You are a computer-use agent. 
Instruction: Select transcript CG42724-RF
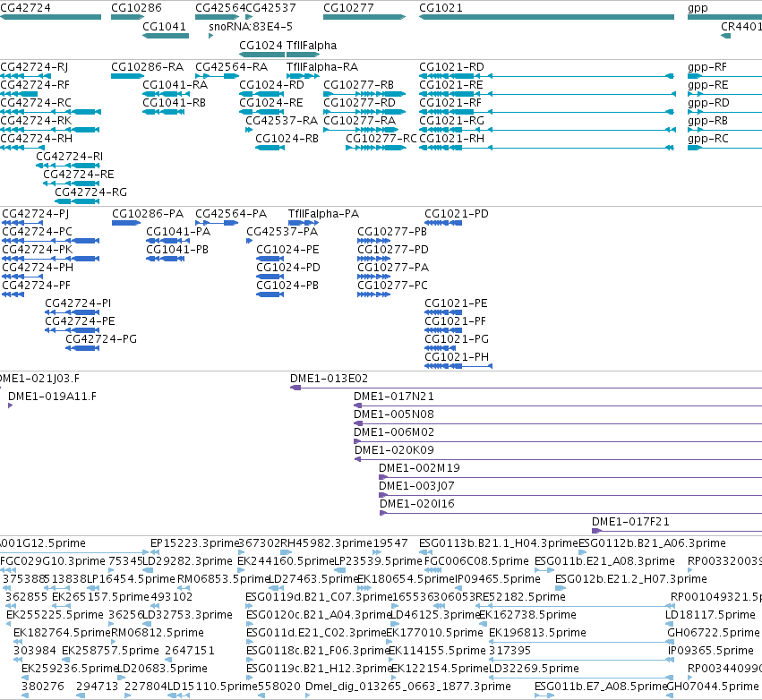(x=19, y=94)
